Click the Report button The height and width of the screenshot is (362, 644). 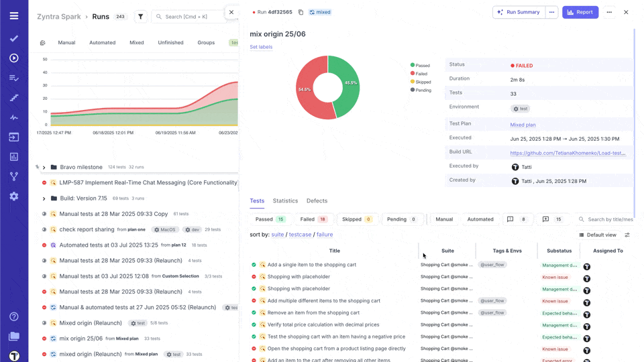(580, 12)
